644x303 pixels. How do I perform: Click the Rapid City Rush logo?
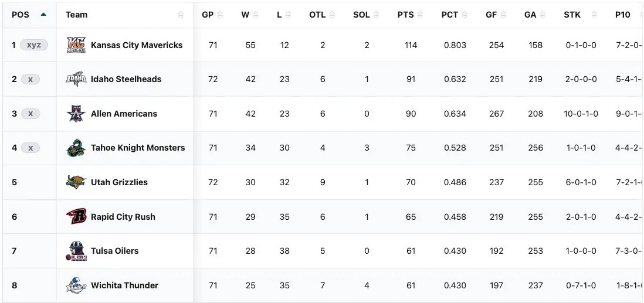tap(76, 216)
